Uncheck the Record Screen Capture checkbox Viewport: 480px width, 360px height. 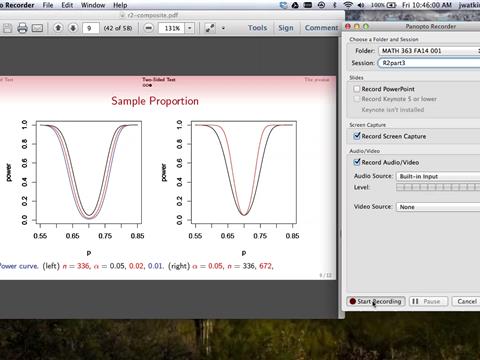tap(357, 136)
